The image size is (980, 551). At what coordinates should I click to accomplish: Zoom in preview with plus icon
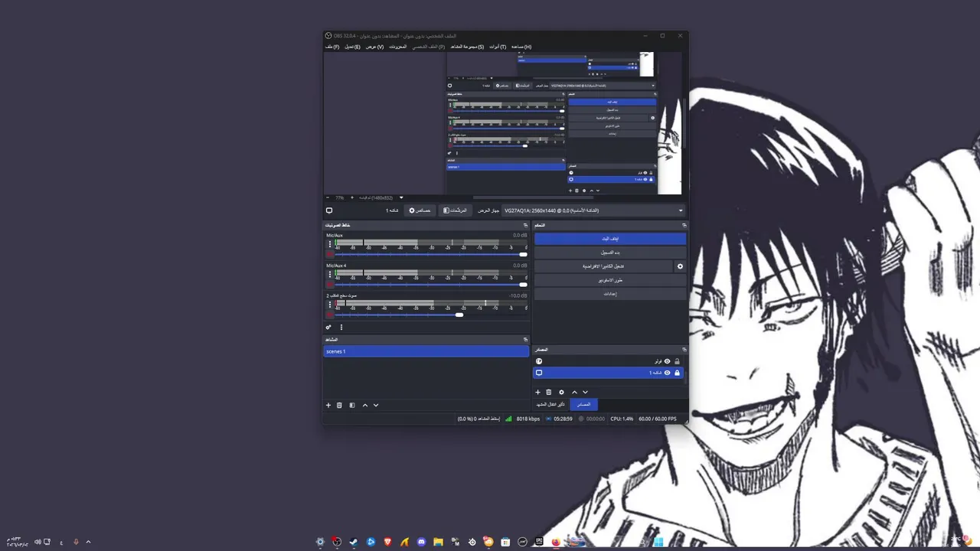click(352, 197)
